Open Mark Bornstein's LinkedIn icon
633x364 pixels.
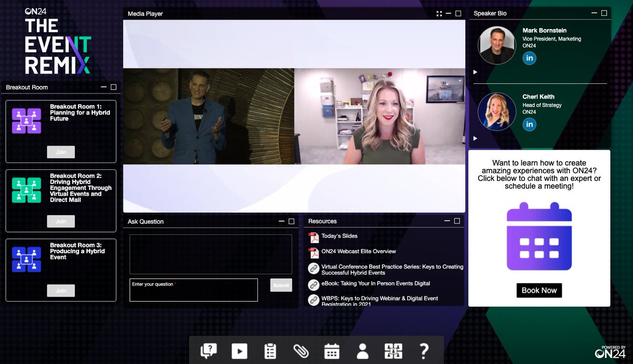(529, 58)
